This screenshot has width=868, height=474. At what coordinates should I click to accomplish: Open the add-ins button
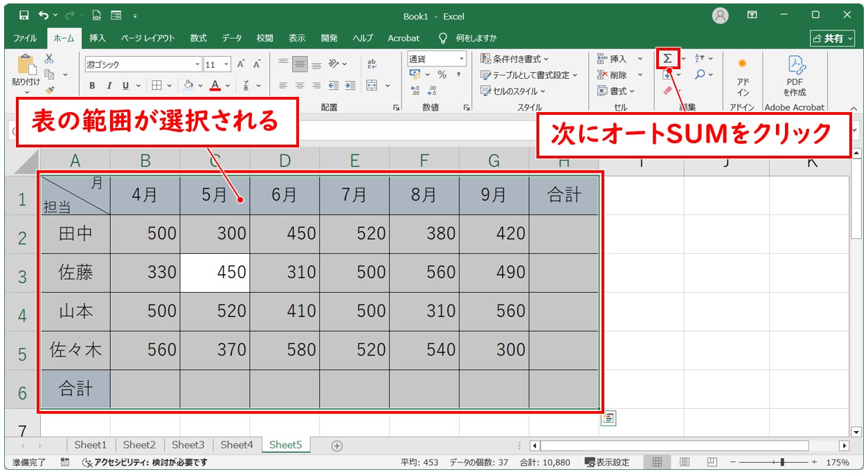[x=743, y=76]
